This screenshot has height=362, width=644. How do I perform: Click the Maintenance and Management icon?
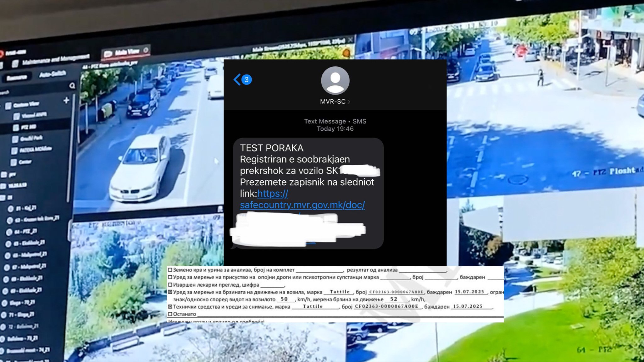point(15,64)
